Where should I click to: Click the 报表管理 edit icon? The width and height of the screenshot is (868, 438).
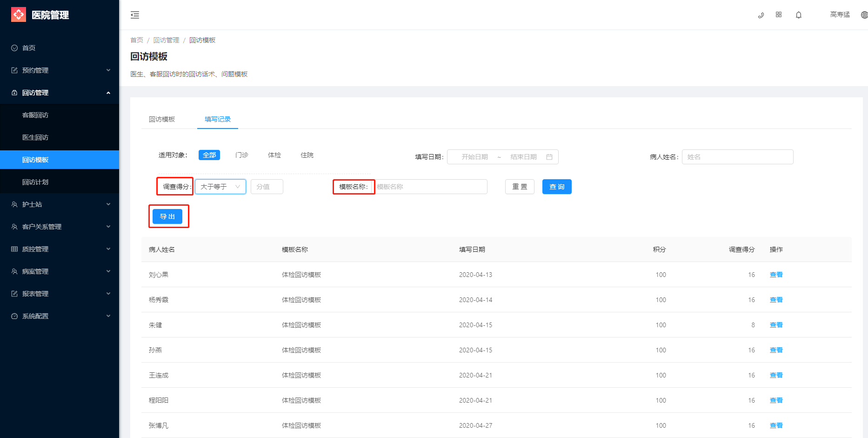tap(14, 294)
